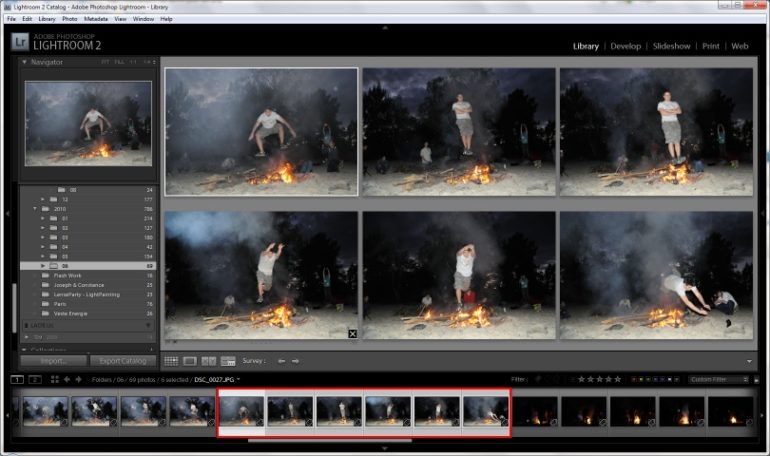Screen dimensions: 770x456
Task: Open the Custom Filter dropdown
Action: [x=717, y=380]
